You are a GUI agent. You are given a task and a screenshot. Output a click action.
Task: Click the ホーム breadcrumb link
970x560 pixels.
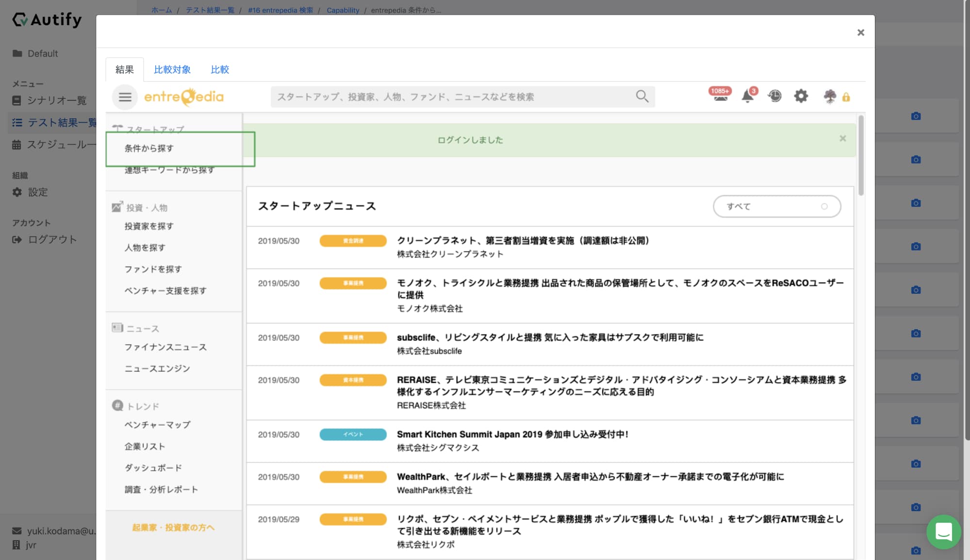pos(162,10)
